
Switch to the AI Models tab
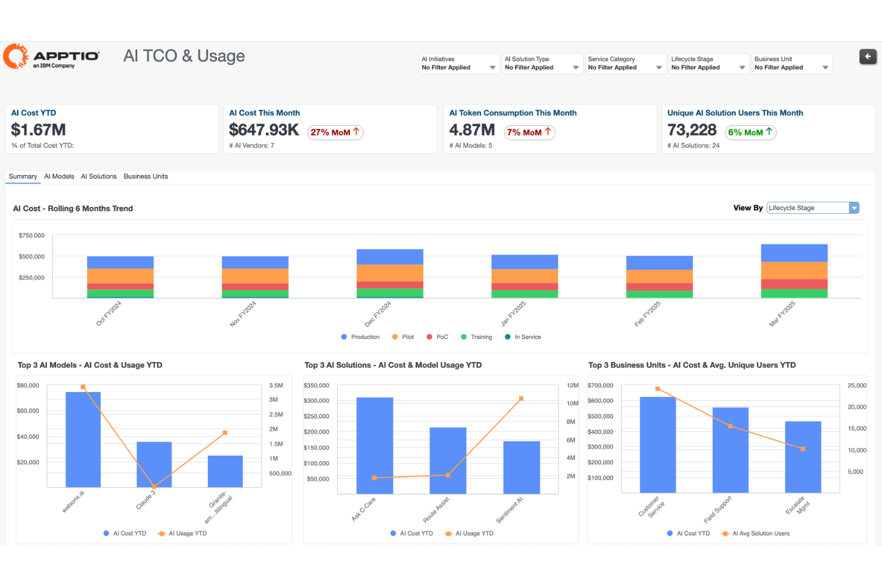(x=59, y=176)
